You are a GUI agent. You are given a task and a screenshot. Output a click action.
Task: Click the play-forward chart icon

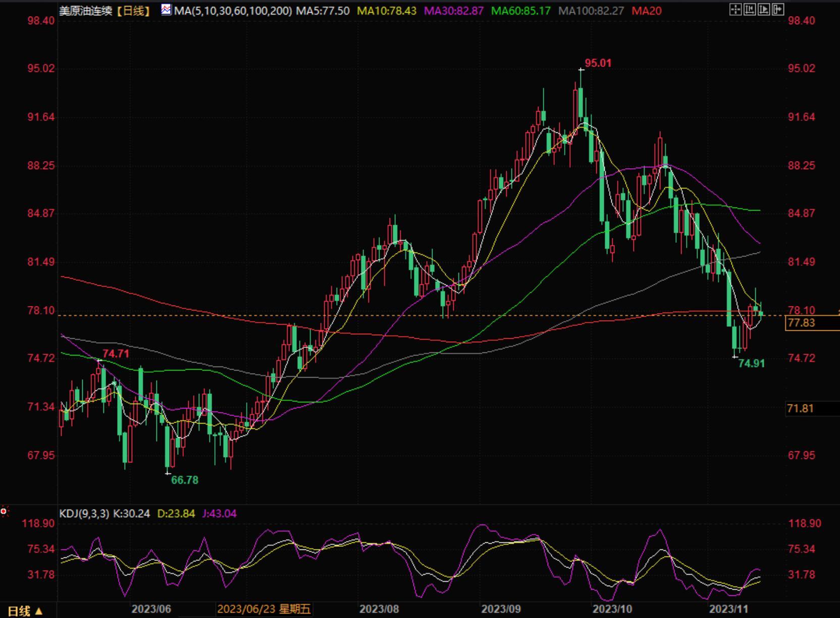[x=764, y=9]
